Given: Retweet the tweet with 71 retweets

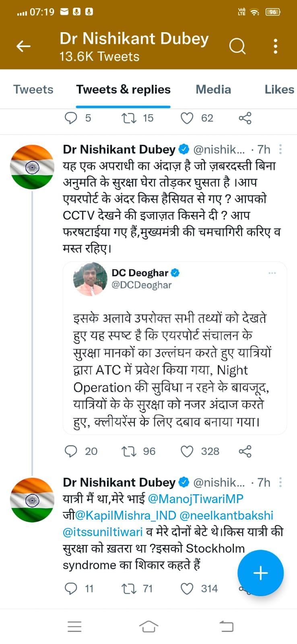Looking at the screenshot, I should pos(129,589).
